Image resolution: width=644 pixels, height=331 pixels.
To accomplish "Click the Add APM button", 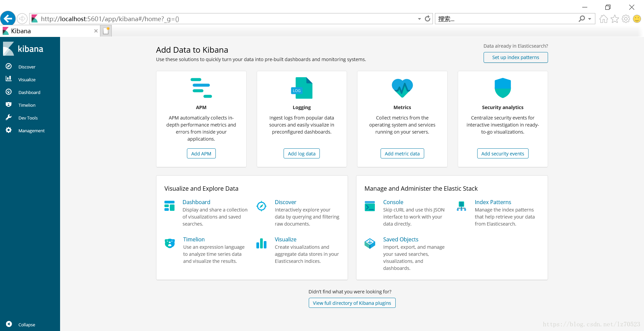I will click(201, 153).
